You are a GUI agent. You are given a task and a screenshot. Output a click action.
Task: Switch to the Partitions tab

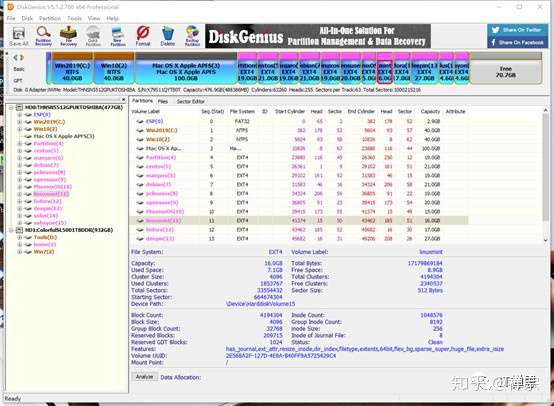pyautogui.click(x=142, y=101)
